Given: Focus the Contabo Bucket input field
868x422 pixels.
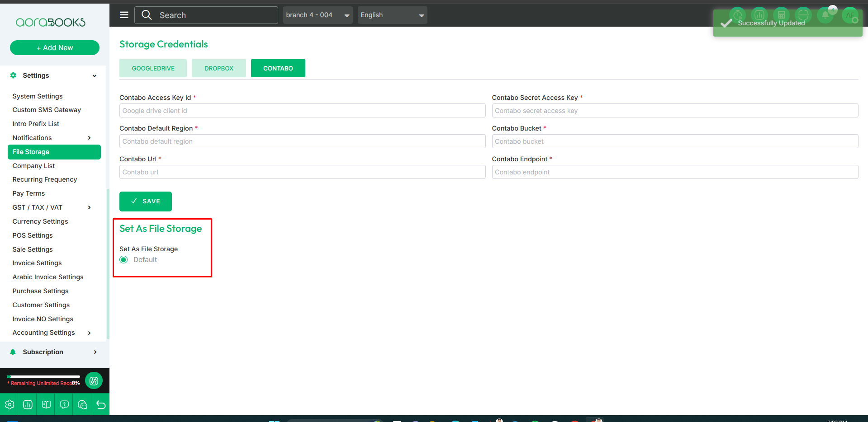Looking at the screenshot, I should click(x=674, y=141).
